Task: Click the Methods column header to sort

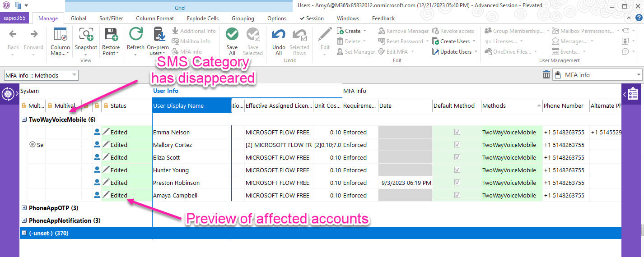Action: 508,106
